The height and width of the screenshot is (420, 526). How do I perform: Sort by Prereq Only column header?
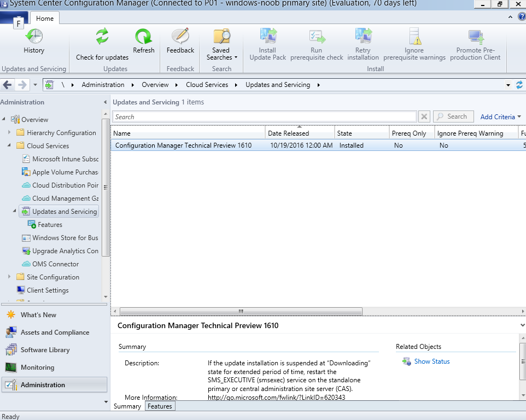[x=412, y=133]
